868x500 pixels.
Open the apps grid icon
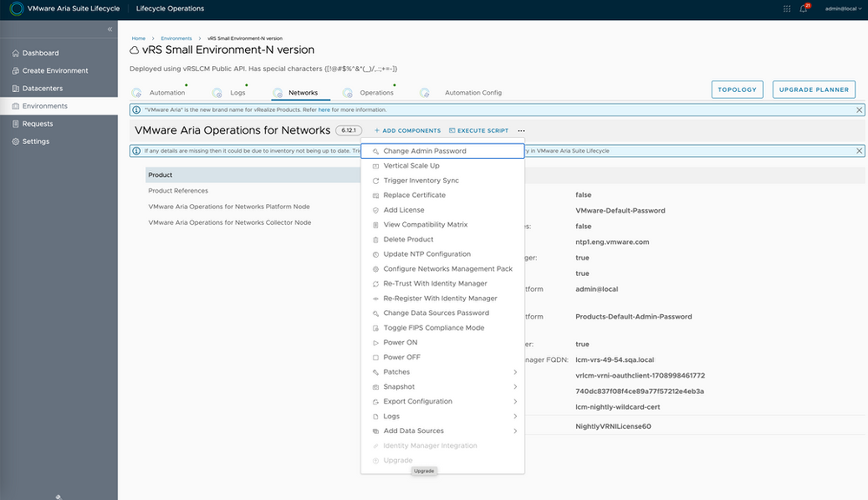pyautogui.click(x=786, y=9)
